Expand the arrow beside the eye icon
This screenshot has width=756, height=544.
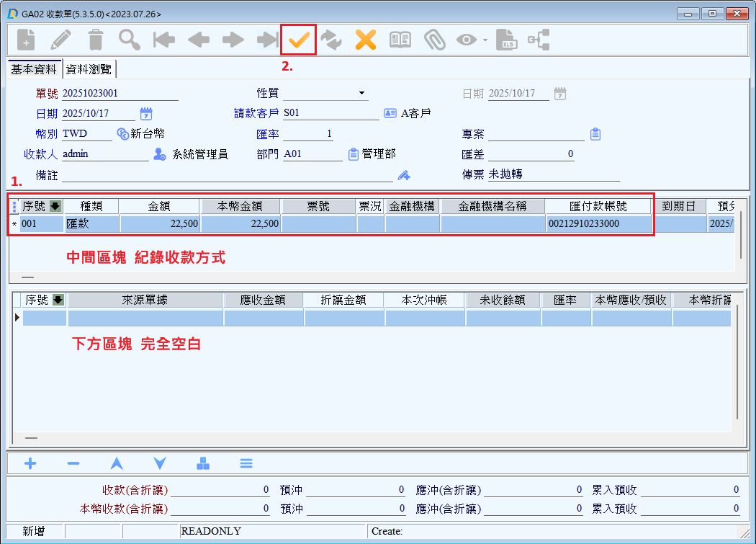coord(485,40)
